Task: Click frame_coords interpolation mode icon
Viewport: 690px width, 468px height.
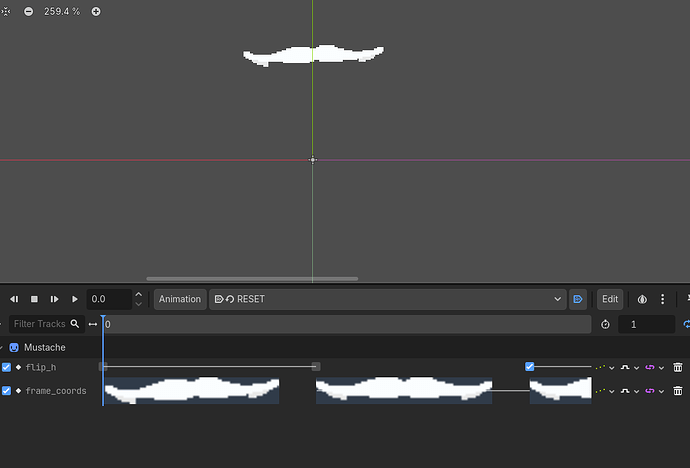Action: pyautogui.click(x=625, y=391)
